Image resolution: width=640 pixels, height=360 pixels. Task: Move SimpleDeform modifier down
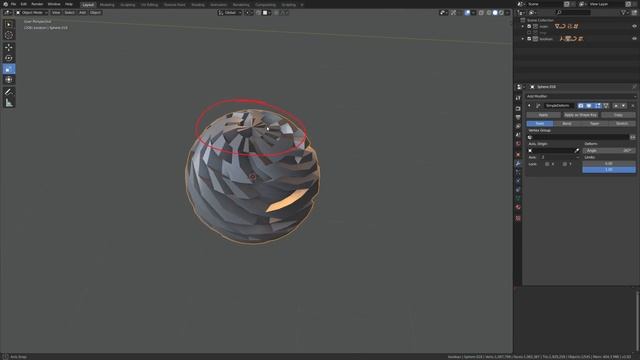pos(623,106)
